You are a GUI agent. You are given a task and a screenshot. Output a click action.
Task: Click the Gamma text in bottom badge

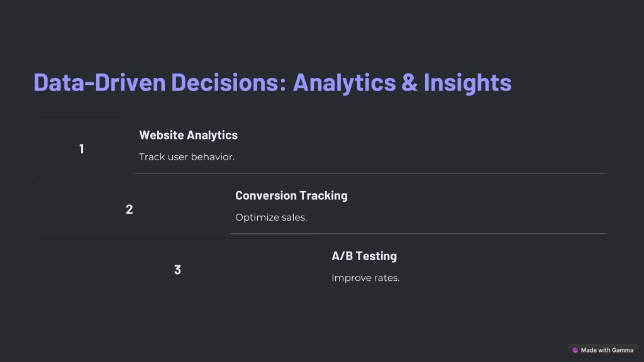pyautogui.click(x=622, y=350)
